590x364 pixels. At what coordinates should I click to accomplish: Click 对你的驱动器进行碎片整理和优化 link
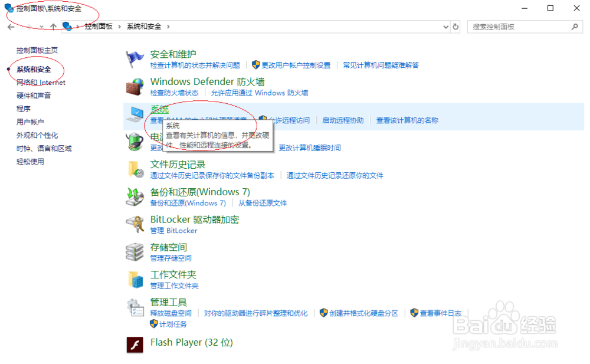pos(256,313)
